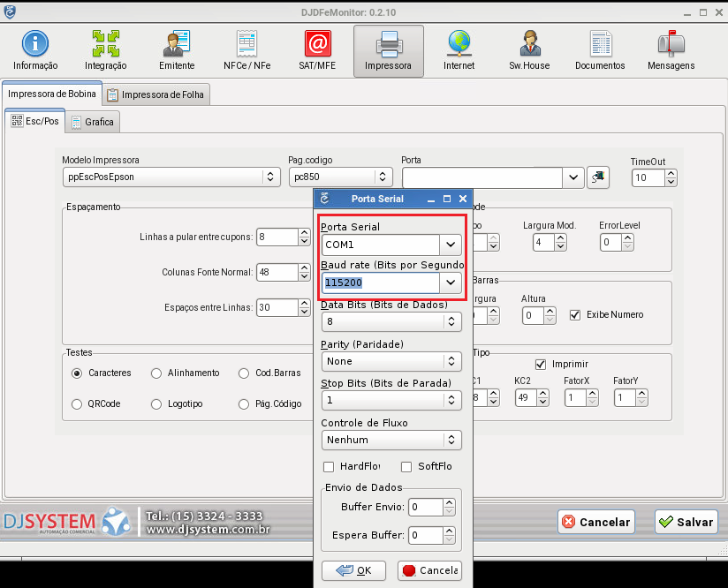
Task: Increase the TimeOut stepper value
Action: (671, 174)
